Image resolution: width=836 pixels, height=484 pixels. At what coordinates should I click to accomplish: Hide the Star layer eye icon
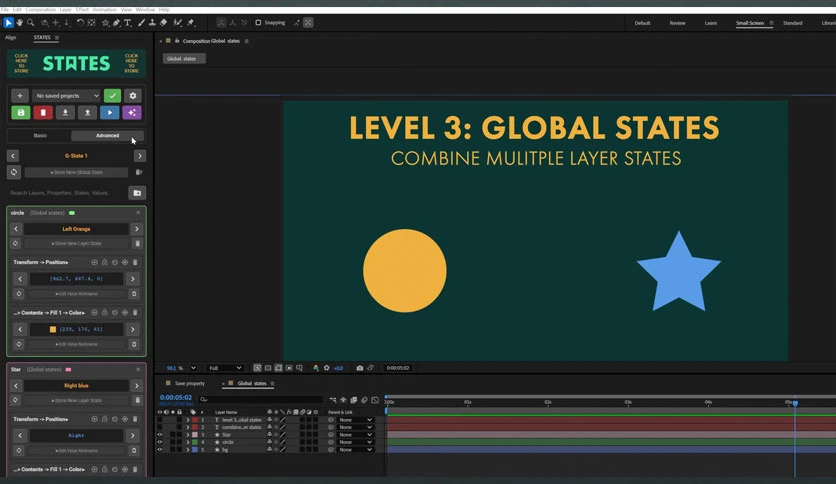coord(159,434)
